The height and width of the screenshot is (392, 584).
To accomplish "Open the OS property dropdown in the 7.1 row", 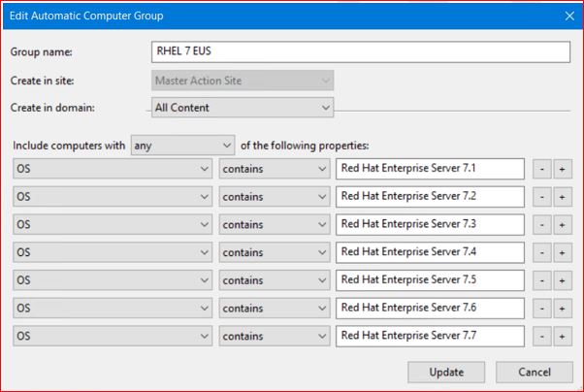I will 113,169.
